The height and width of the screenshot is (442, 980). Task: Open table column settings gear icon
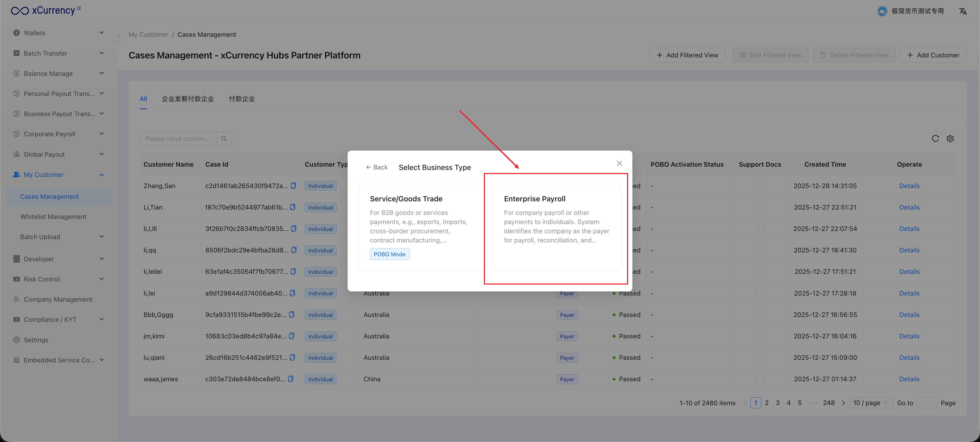(x=950, y=139)
